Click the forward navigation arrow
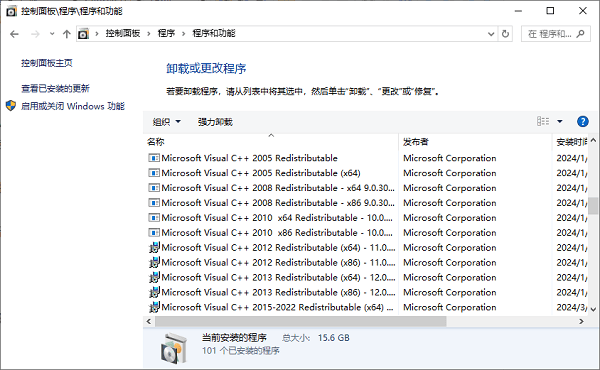The height and width of the screenshot is (370, 600). (x=35, y=34)
